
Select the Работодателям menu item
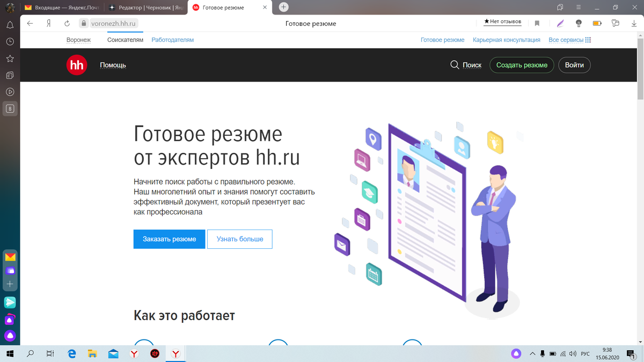click(172, 40)
